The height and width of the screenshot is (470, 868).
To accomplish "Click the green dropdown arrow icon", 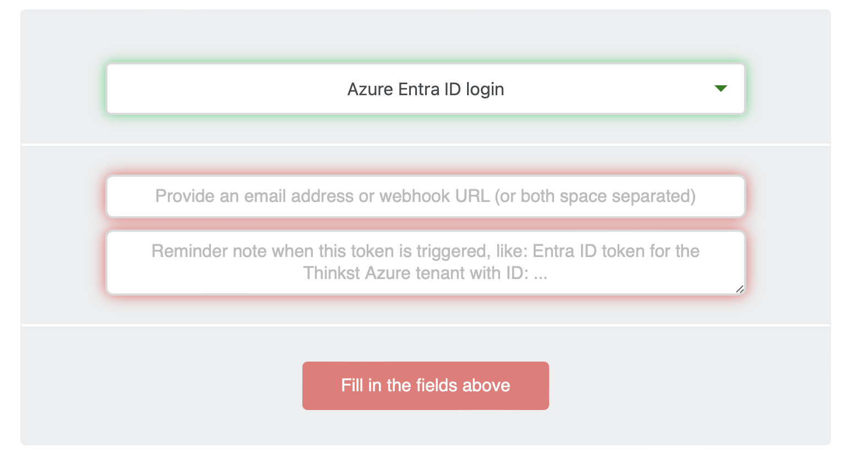I will click(720, 89).
